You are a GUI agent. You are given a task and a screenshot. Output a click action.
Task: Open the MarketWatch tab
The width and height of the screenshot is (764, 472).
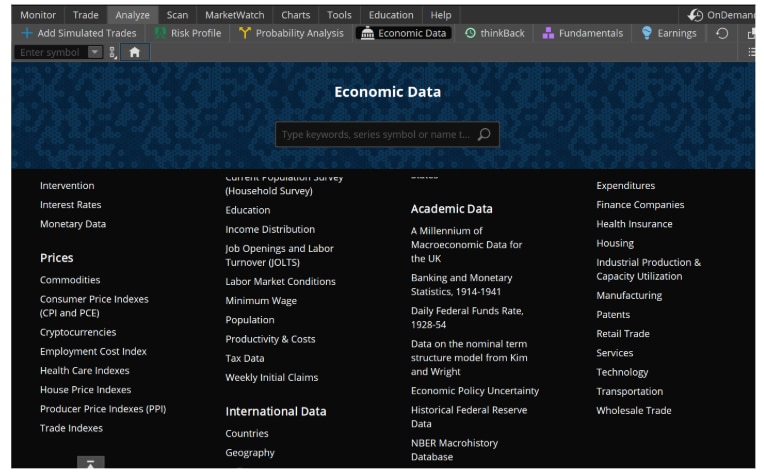(x=234, y=15)
